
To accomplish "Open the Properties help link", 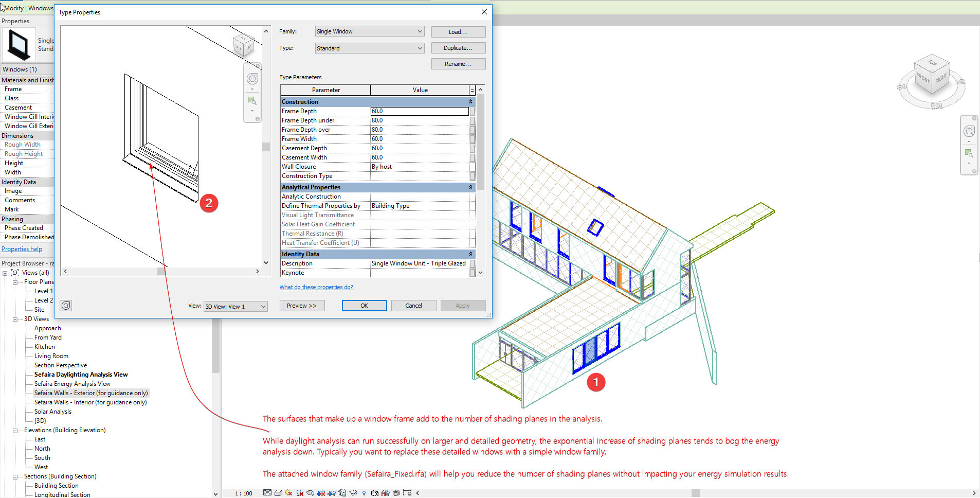I will pos(22,249).
